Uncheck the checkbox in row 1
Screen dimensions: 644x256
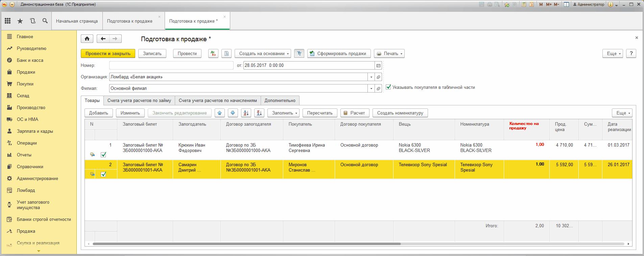(103, 155)
